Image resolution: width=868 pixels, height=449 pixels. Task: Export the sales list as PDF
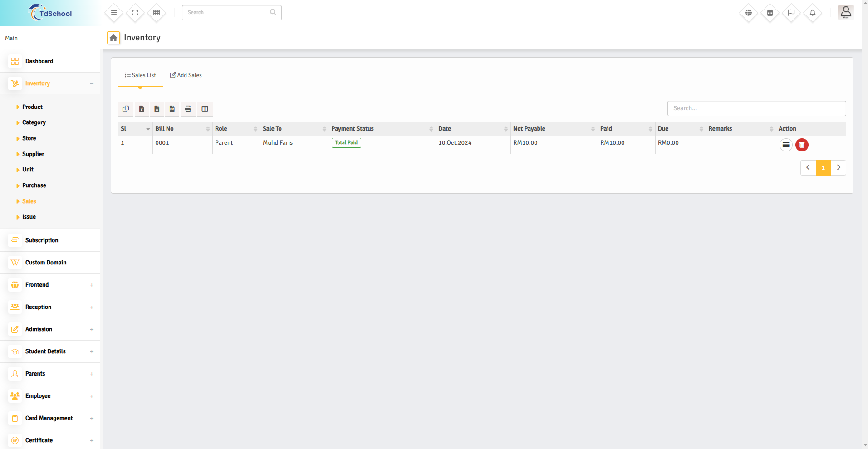tap(172, 109)
